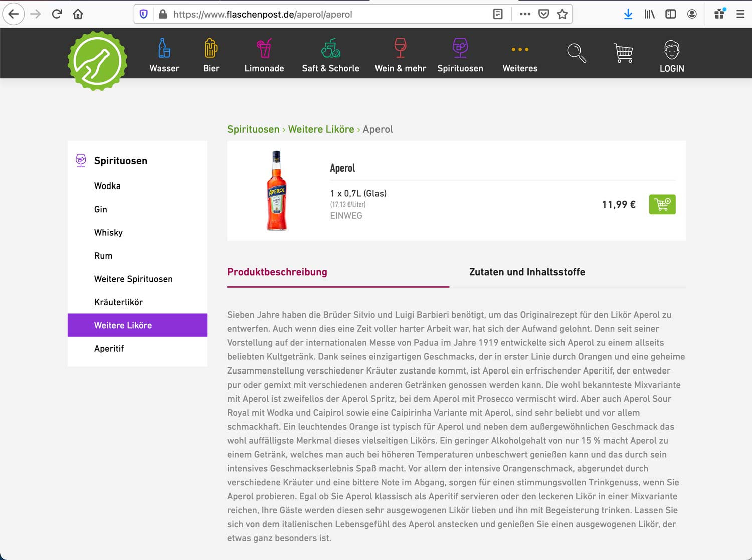The width and height of the screenshot is (752, 560).
Task: Show site security padlock info
Action: click(162, 14)
